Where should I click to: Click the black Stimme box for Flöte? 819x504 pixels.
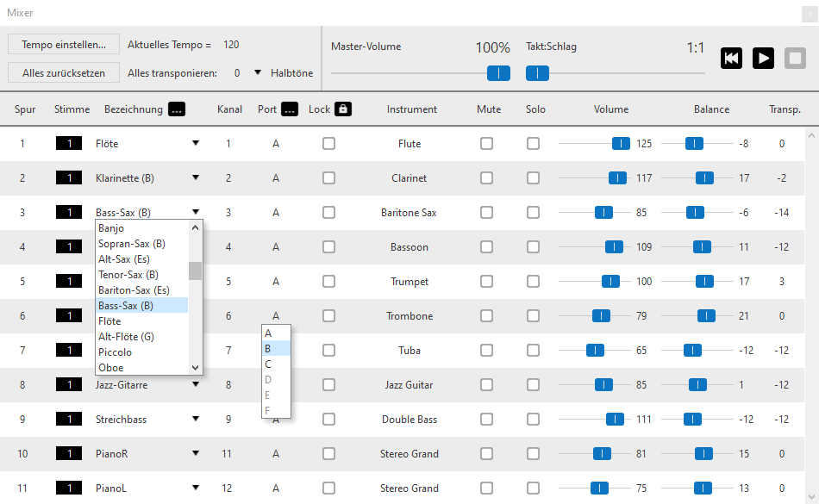68,144
